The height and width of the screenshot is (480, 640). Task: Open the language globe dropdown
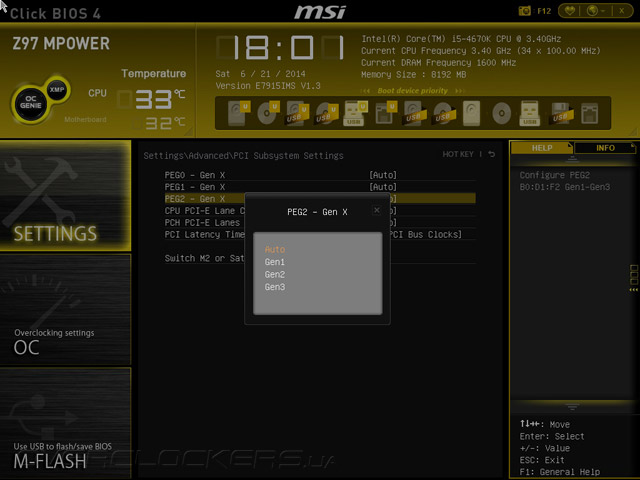click(596, 11)
